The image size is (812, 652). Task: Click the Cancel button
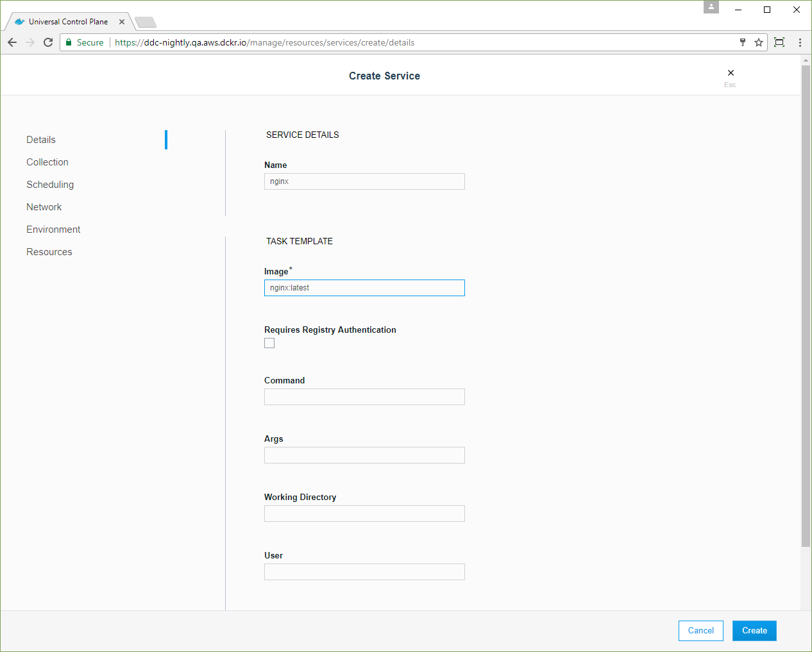tap(700, 631)
